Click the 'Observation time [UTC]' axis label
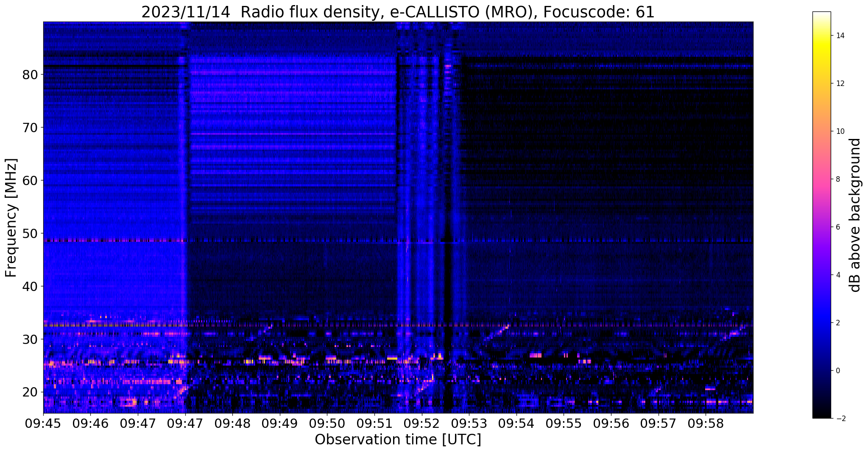 coord(398,440)
